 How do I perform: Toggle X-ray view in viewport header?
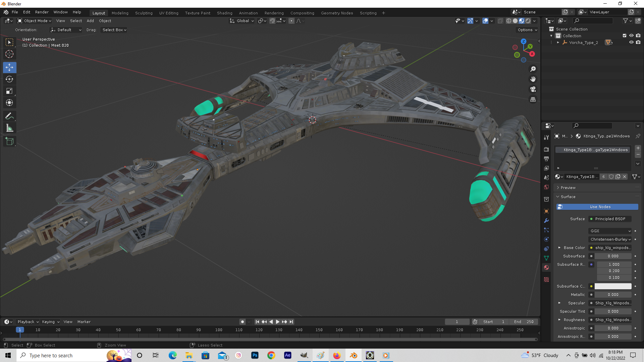pos(500,21)
